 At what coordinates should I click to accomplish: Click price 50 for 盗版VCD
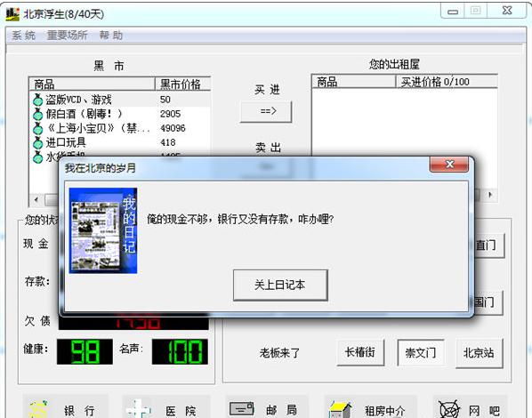point(165,100)
